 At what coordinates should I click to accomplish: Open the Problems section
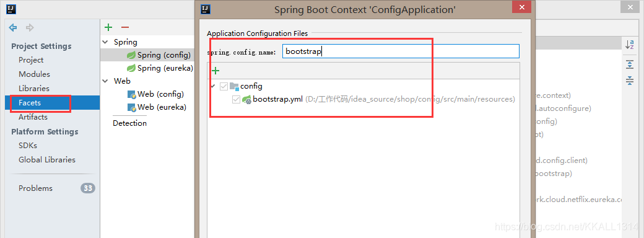click(x=35, y=188)
